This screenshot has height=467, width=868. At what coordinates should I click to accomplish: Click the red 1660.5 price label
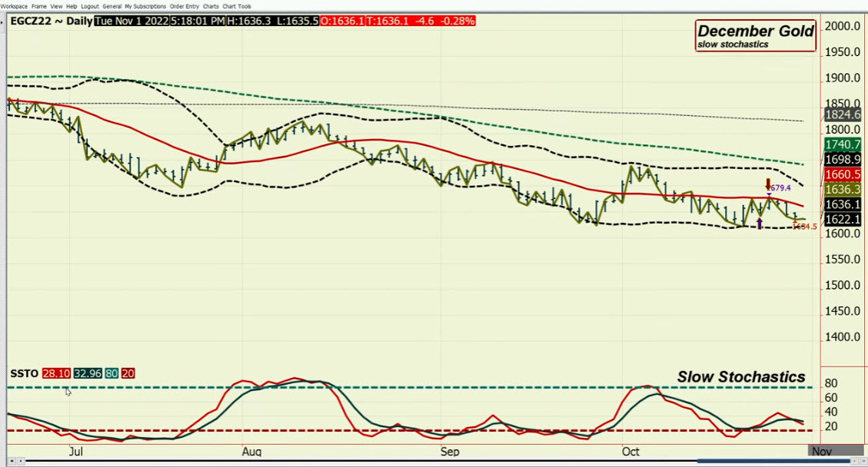point(841,174)
